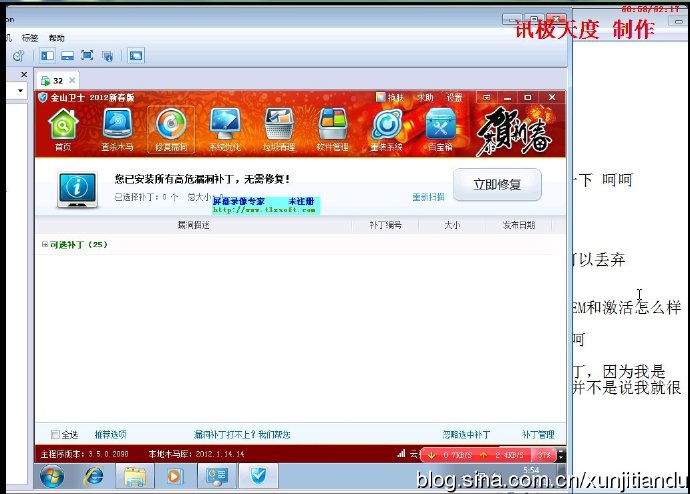The image size is (690, 494).
Task: Open Windows Media Player taskbar icon
Action: tap(174, 476)
